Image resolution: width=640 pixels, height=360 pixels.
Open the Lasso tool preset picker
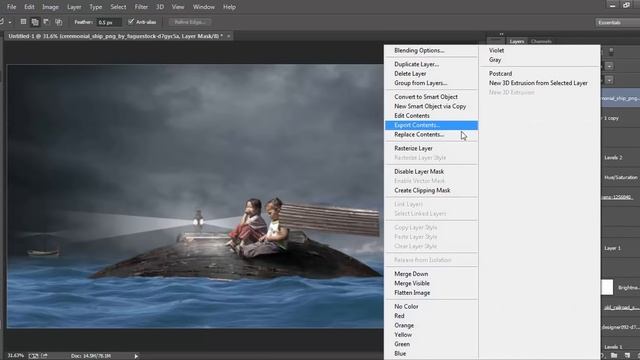coord(10,22)
